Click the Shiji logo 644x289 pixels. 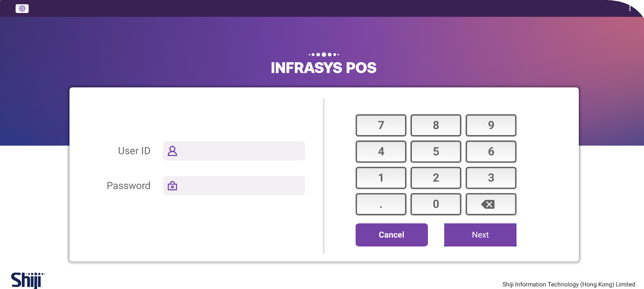(x=27, y=280)
